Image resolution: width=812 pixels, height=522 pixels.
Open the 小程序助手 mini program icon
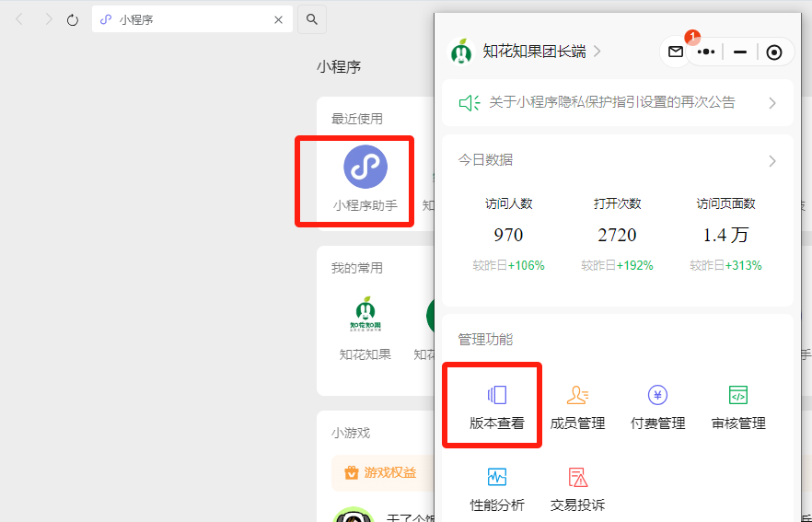[x=365, y=168]
